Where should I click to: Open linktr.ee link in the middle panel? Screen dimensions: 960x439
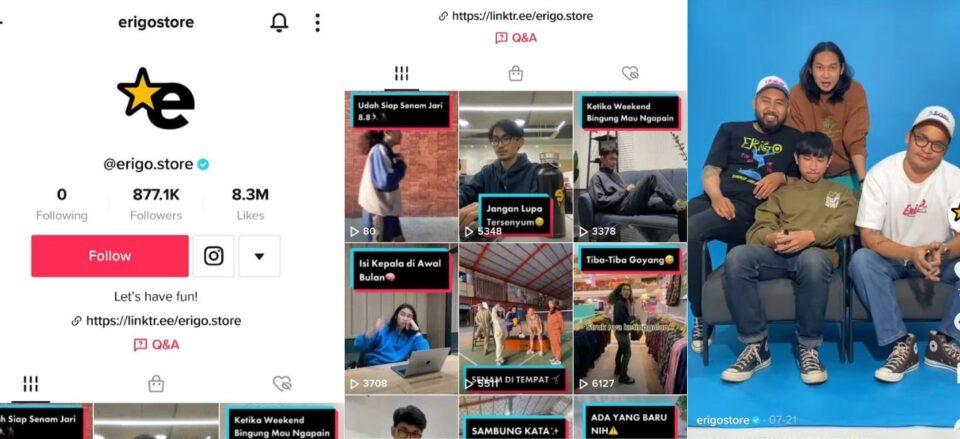click(x=516, y=16)
